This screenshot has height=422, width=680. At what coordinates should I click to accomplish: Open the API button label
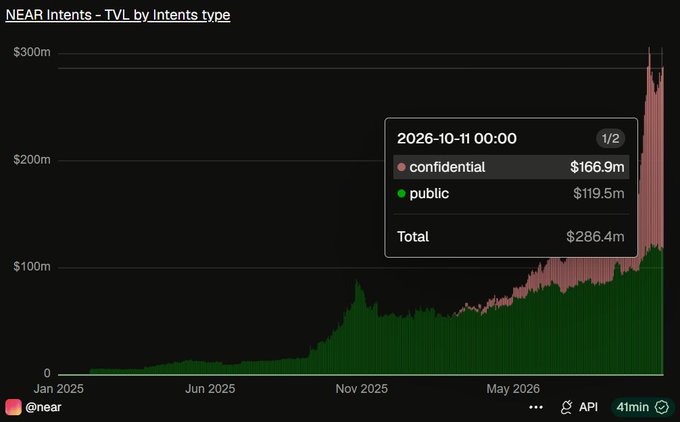[588, 407]
